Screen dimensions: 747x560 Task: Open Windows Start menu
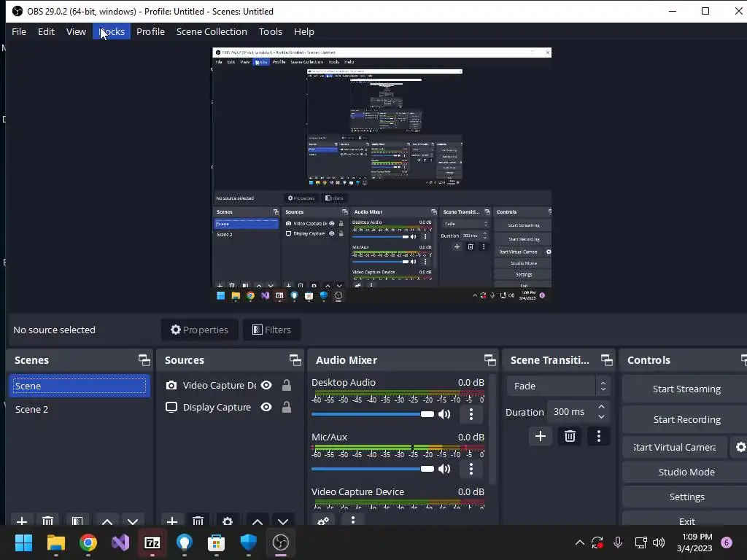tap(23, 542)
